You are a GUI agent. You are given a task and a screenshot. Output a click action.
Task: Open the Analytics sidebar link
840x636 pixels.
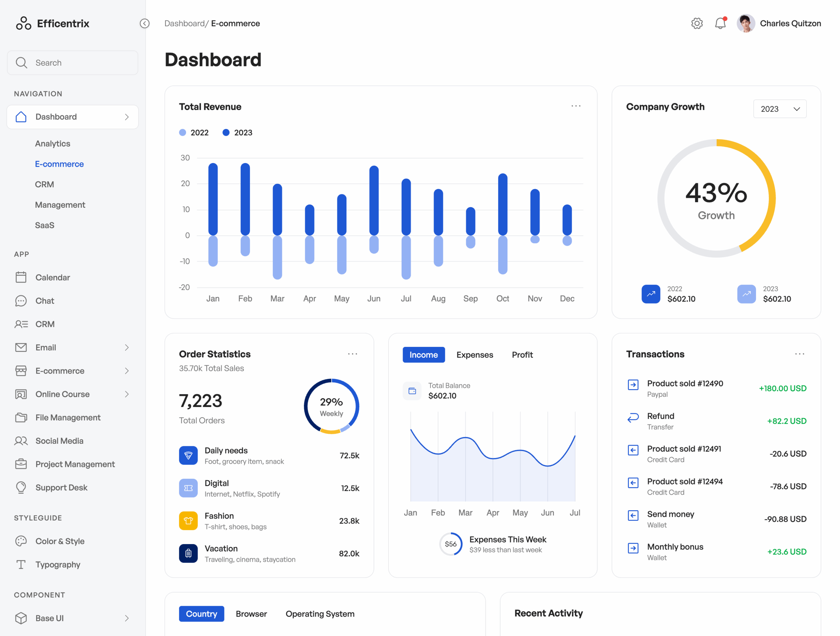click(x=53, y=143)
